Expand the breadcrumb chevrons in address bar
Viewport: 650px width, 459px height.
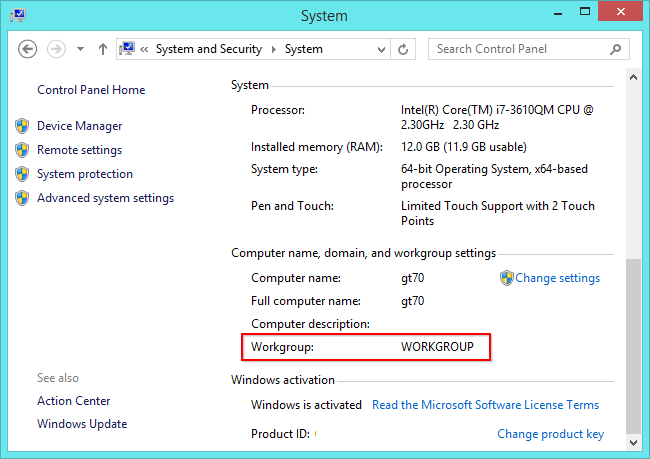click(x=146, y=49)
